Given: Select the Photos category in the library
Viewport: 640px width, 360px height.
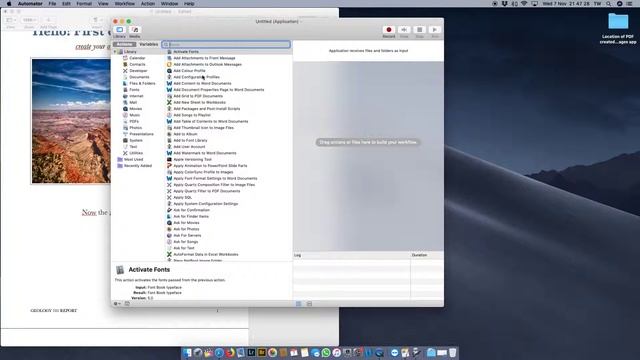Looking at the screenshot, I should click(x=136, y=128).
